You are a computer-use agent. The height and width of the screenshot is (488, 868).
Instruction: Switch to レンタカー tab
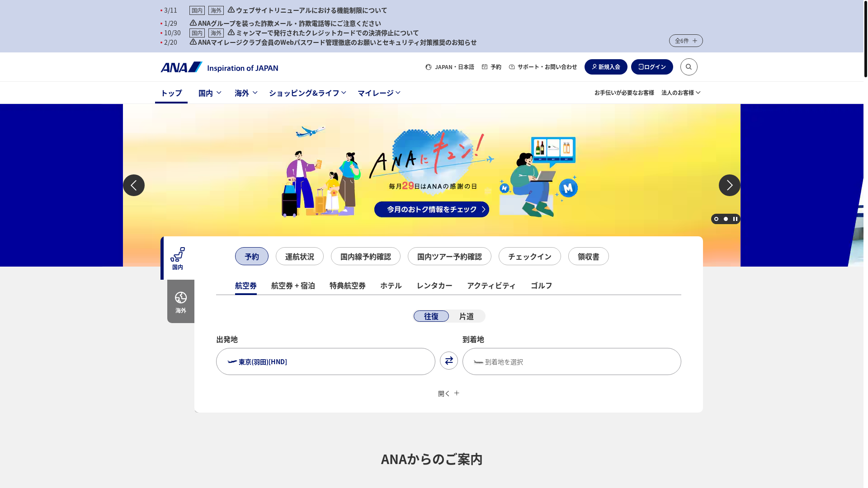tap(434, 286)
